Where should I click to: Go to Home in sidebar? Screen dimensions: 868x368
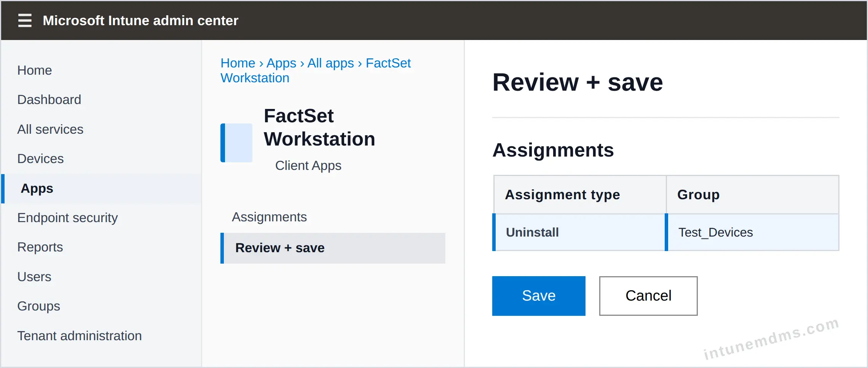(x=35, y=70)
